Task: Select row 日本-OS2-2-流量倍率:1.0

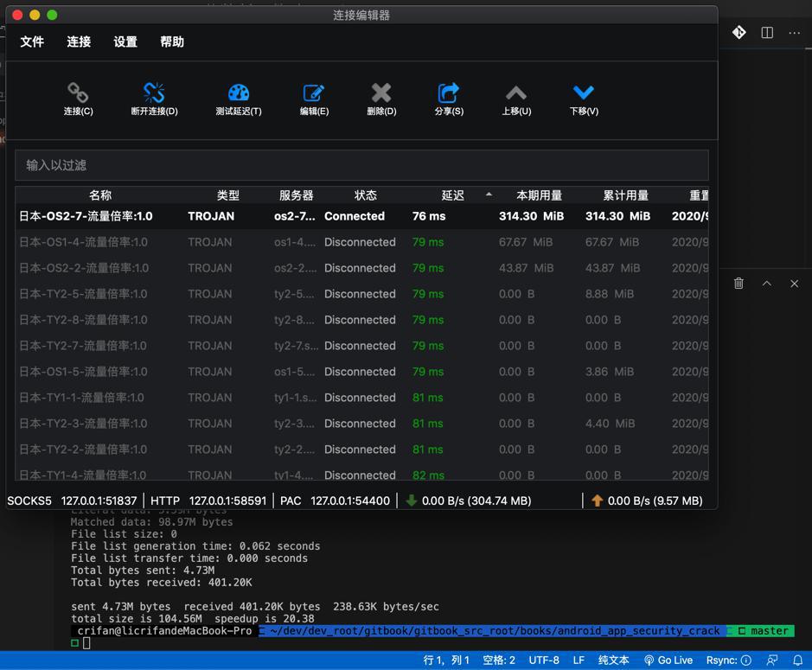Action: coord(361,268)
